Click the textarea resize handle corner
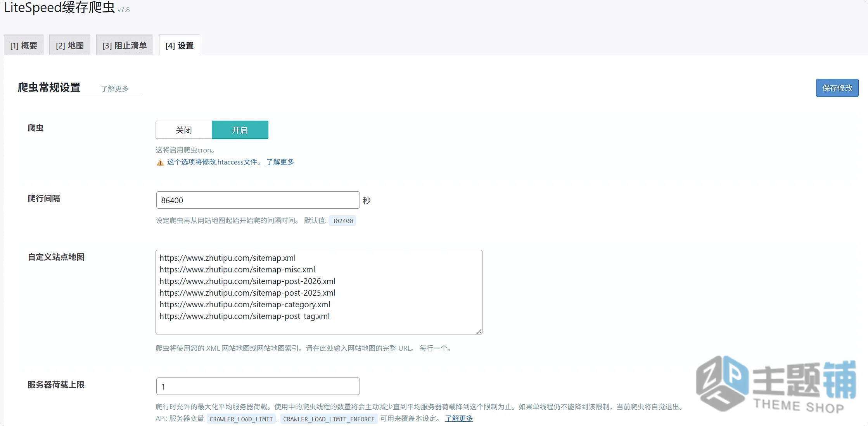This screenshot has width=868, height=426. [x=479, y=331]
